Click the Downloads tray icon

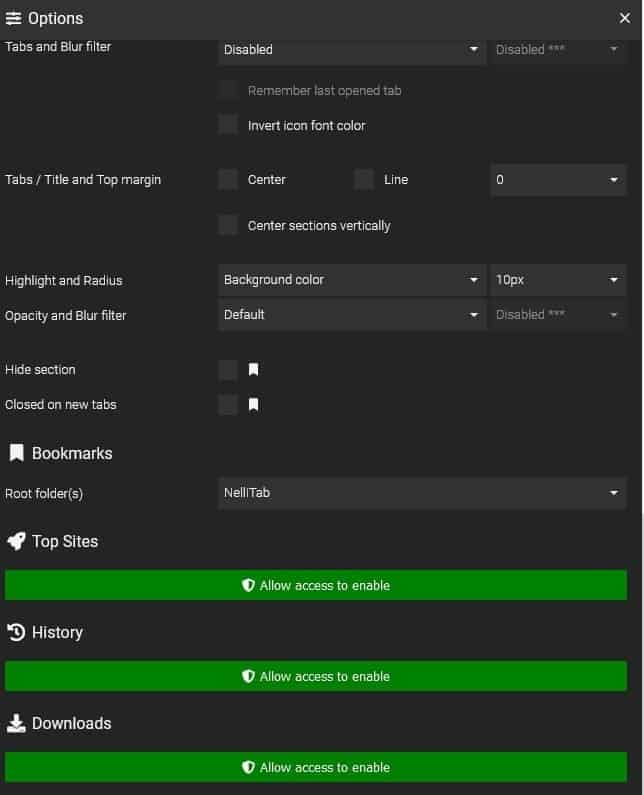(16, 723)
